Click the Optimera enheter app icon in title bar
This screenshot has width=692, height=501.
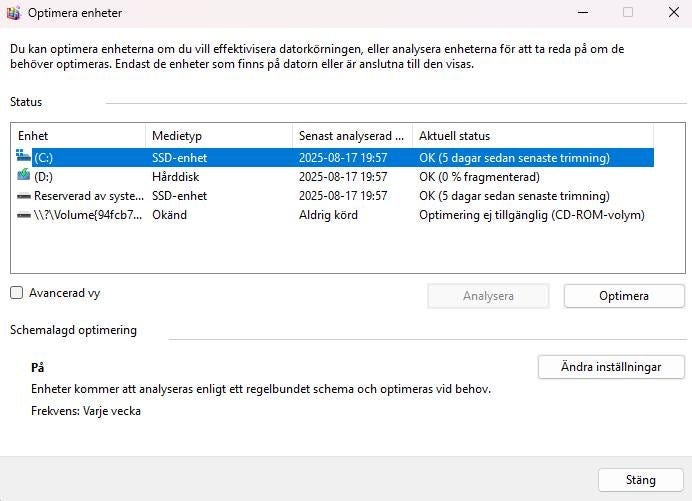pyautogui.click(x=13, y=13)
